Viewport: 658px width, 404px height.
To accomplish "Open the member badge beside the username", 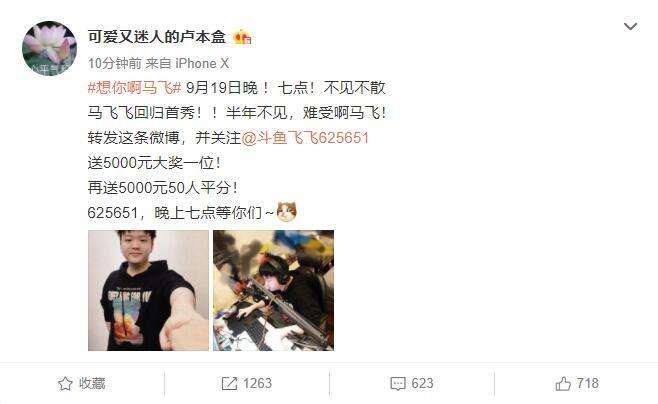I will pos(243,38).
